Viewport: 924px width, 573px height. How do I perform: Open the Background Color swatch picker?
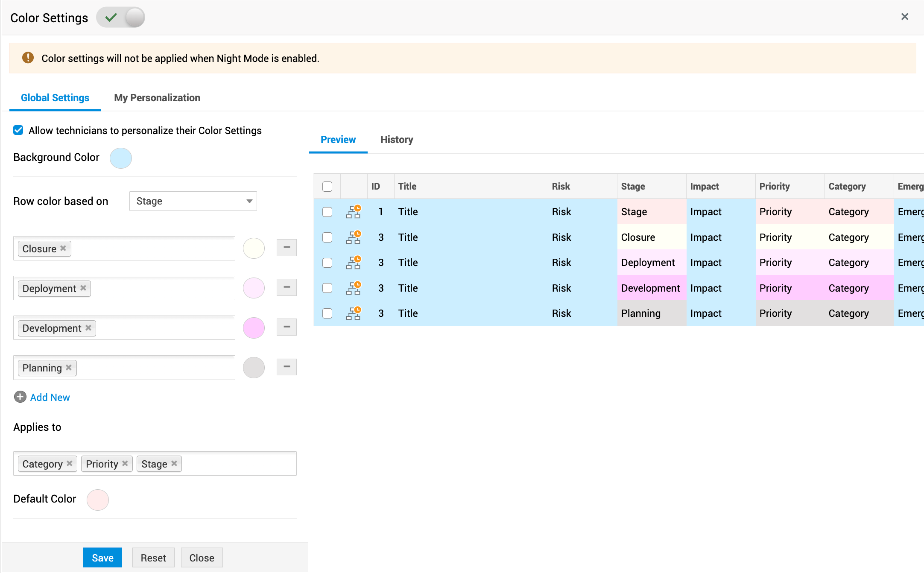click(121, 158)
